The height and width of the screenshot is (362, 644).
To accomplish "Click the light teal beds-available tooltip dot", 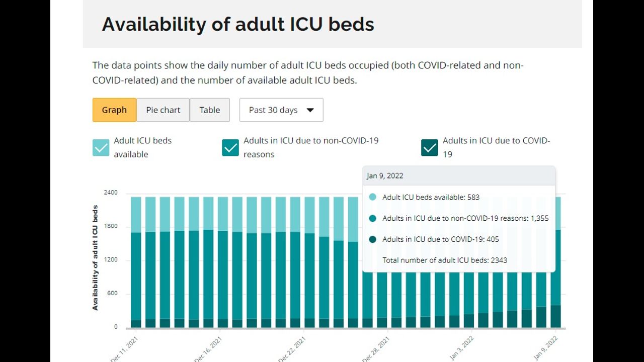I will click(x=372, y=198).
